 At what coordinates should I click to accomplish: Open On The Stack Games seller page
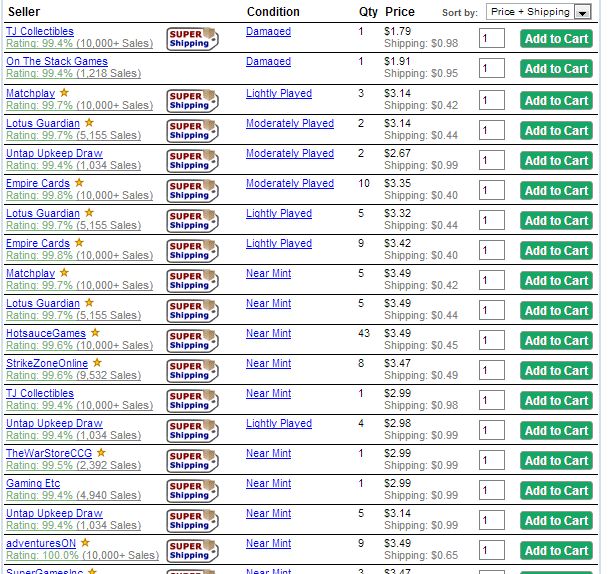coord(57,61)
